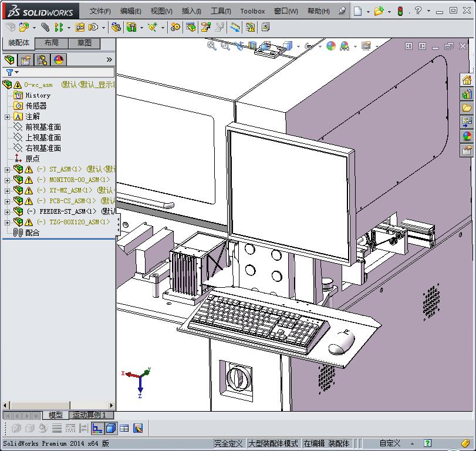Viewport: 476px width, 451px height.
Task: Select the 前视基准面 front plane item
Action: point(43,127)
